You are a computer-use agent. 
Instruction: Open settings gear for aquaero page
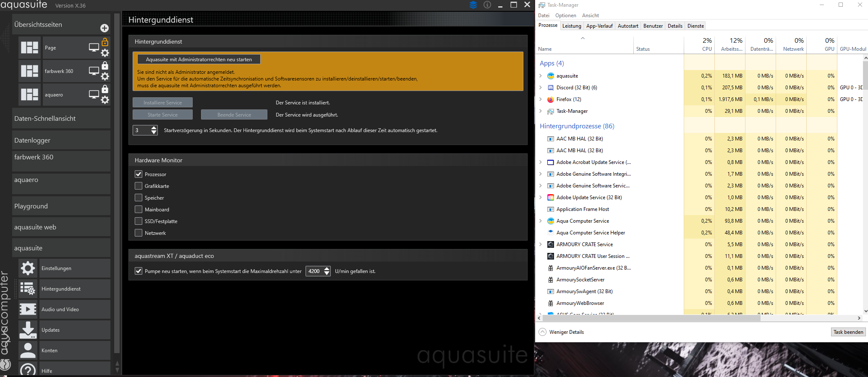coord(105,100)
